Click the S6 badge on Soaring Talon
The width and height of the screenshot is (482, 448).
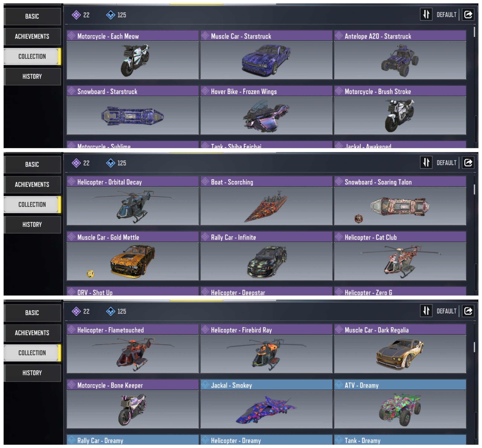[x=358, y=219]
